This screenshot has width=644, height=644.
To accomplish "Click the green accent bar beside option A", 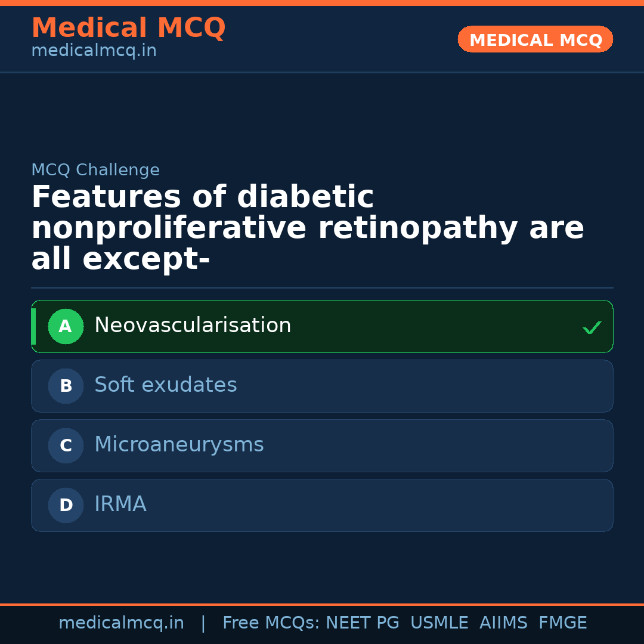I will (x=33, y=326).
